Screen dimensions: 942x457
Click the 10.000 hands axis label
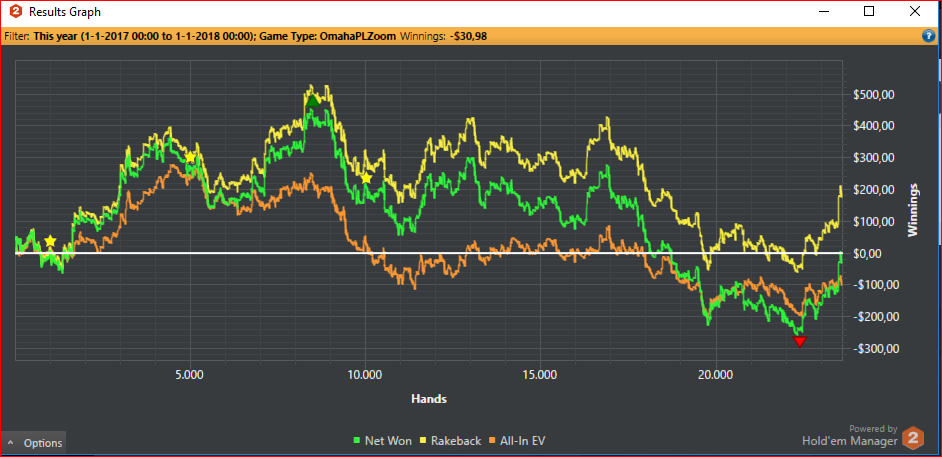[x=365, y=375]
